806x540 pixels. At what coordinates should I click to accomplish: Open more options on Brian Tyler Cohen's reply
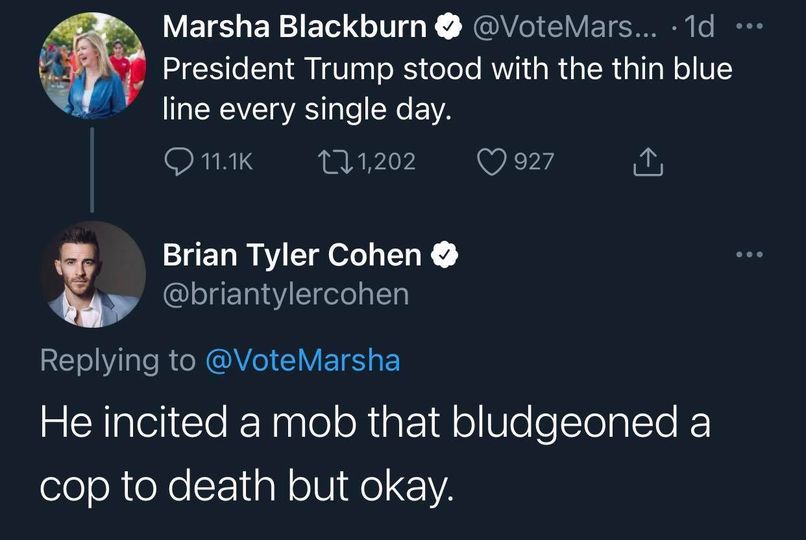748,255
